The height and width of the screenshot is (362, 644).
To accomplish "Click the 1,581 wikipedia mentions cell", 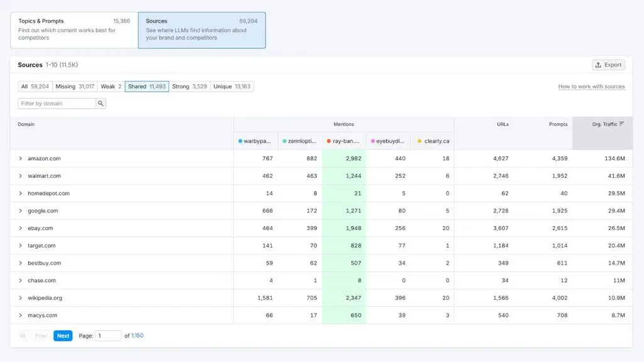I will [265, 298].
